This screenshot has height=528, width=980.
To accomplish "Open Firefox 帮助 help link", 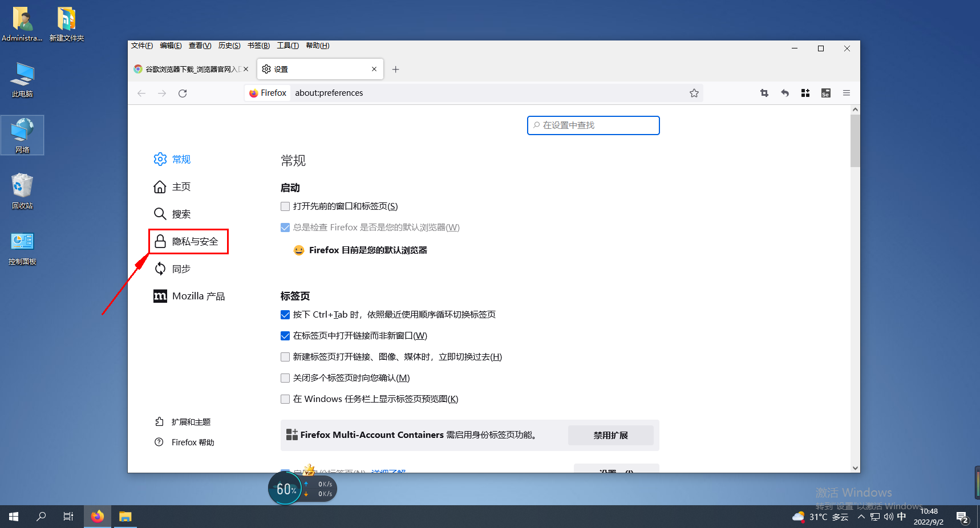I will click(185, 442).
